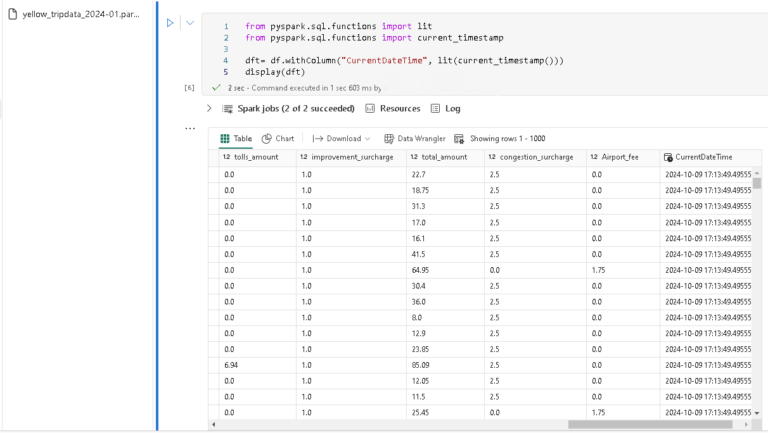
Task: Open yellow_tripdata_2024-01 parquet file
Action: 81,14
